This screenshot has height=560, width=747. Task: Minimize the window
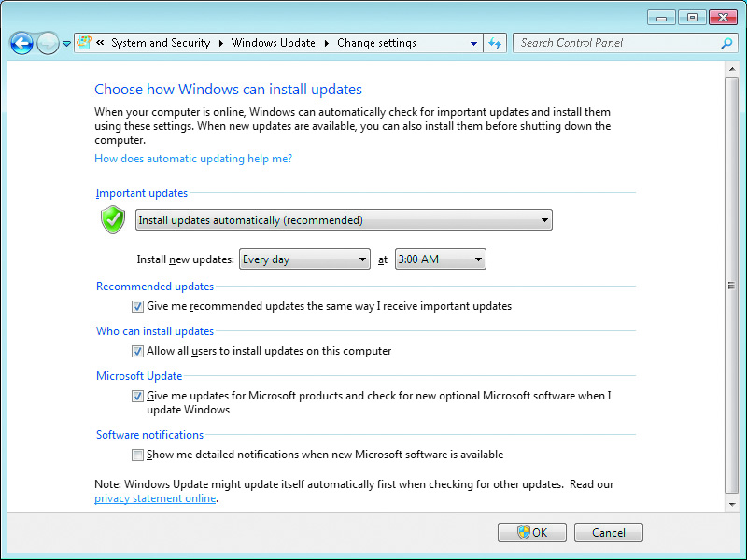pos(661,18)
